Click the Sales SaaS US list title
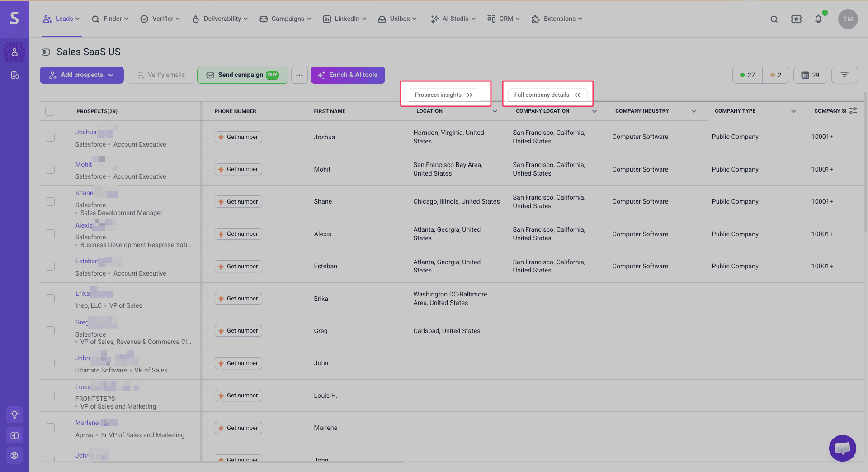 tap(89, 52)
